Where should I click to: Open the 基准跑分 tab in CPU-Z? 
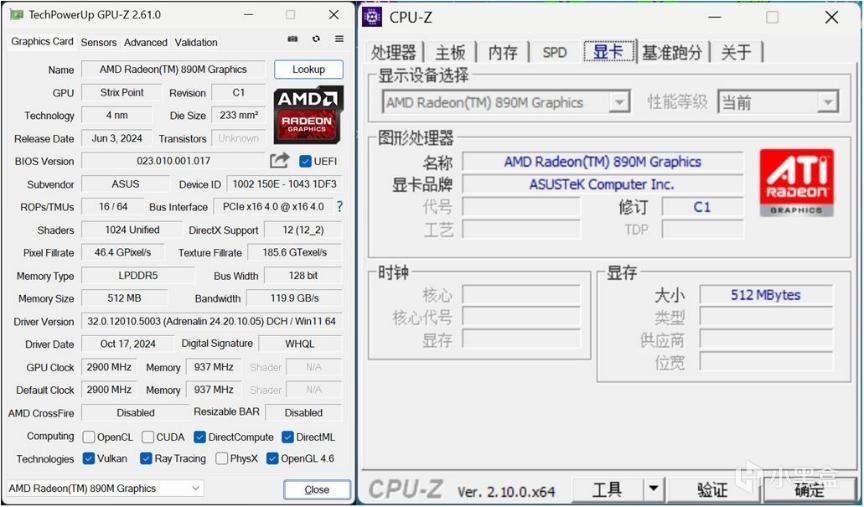click(672, 52)
